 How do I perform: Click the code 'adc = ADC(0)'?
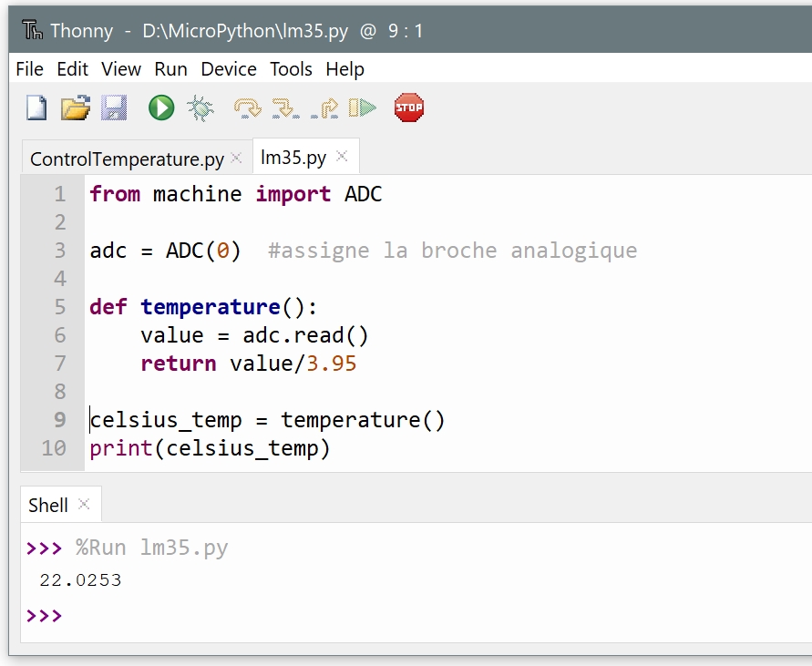coord(165,251)
